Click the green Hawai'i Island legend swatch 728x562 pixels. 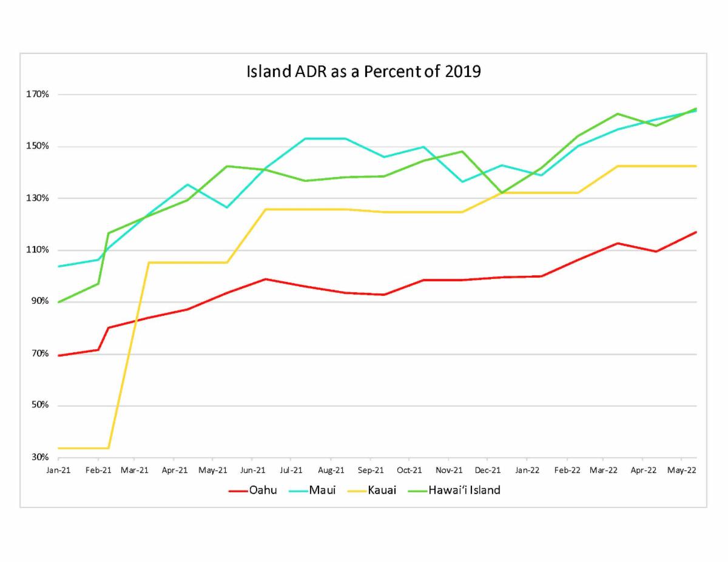click(x=416, y=491)
